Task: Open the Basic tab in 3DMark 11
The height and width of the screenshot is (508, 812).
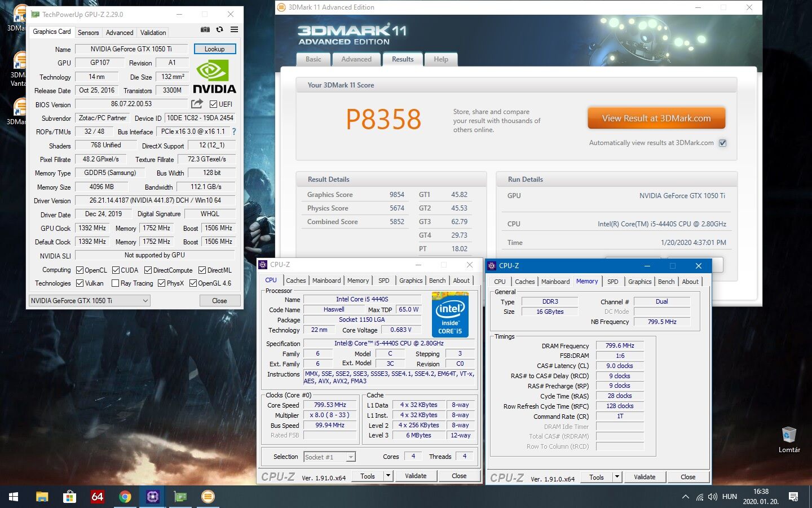Action: (x=314, y=59)
